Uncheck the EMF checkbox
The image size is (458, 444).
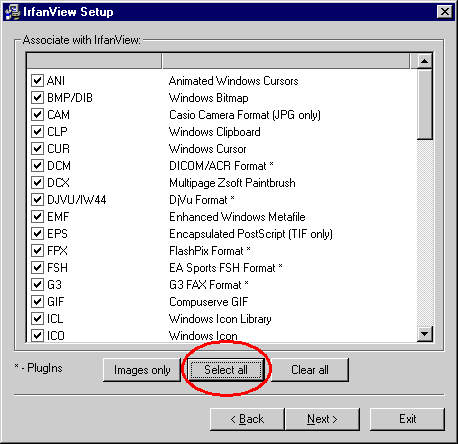coord(37,217)
